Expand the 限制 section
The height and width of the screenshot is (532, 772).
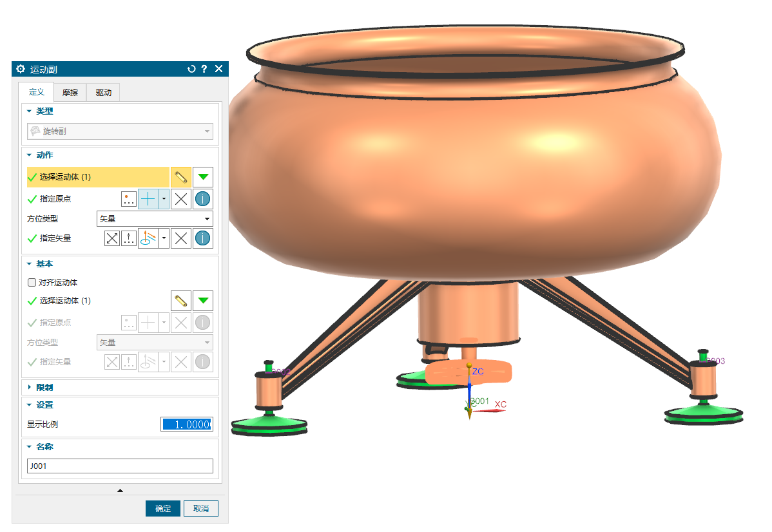[45, 387]
